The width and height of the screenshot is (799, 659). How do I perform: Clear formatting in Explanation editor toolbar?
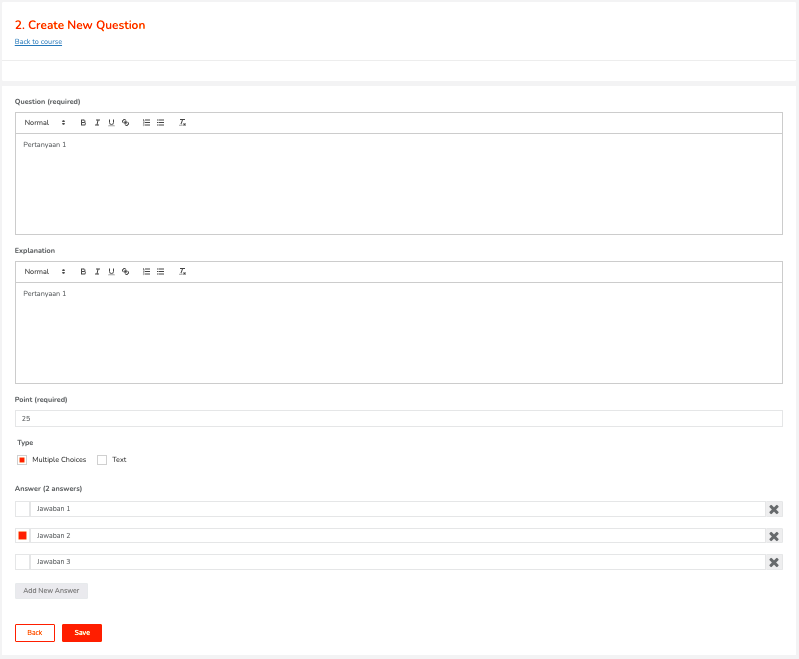182,272
